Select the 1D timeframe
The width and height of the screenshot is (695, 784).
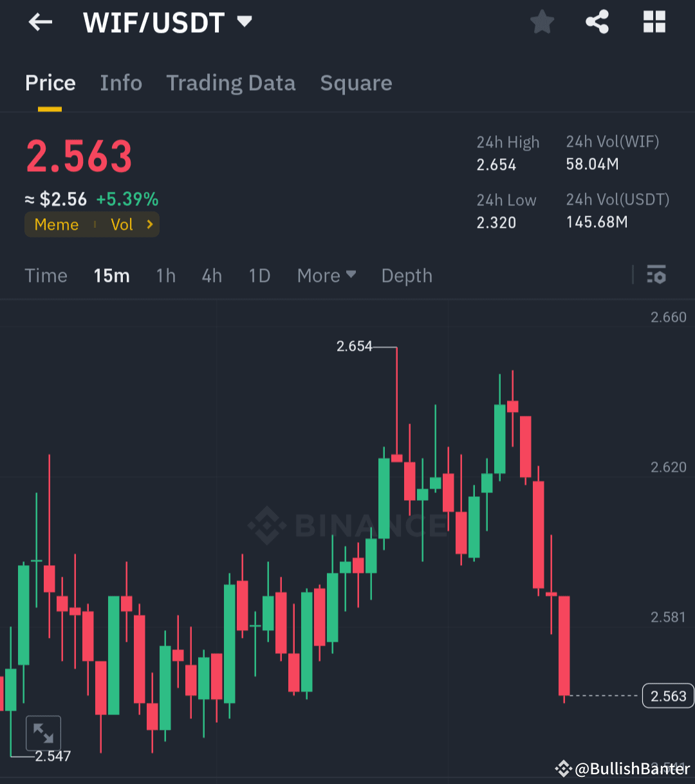point(259,275)
